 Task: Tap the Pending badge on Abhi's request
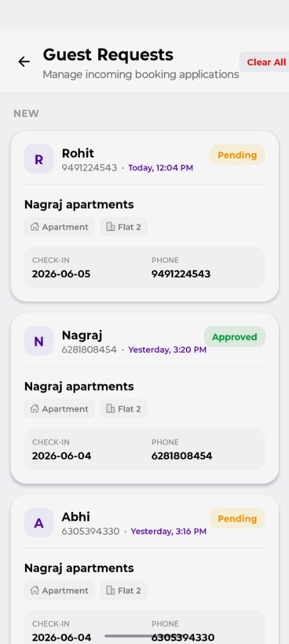pyautogui.click(x=237, y=518)
